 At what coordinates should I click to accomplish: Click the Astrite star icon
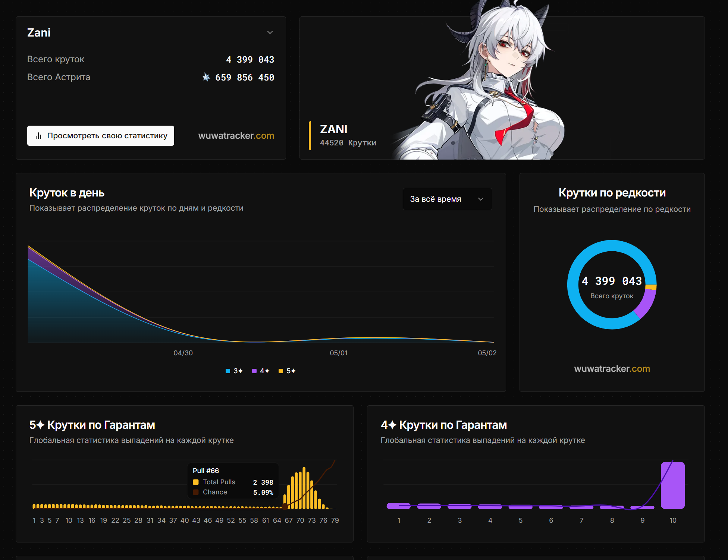pyautogui.click(x=206, y=77)
